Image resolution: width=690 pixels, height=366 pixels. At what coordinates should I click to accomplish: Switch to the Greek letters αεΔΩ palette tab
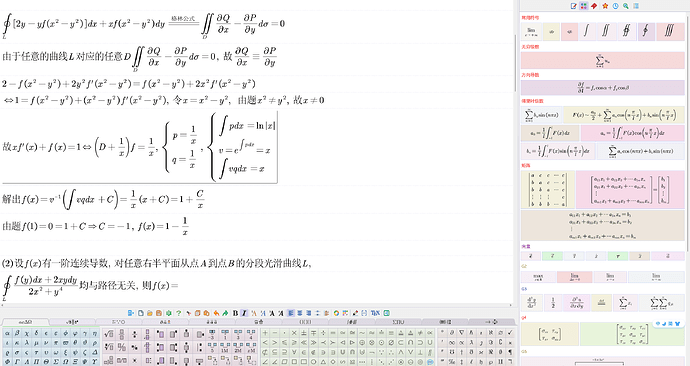[25, 322]
